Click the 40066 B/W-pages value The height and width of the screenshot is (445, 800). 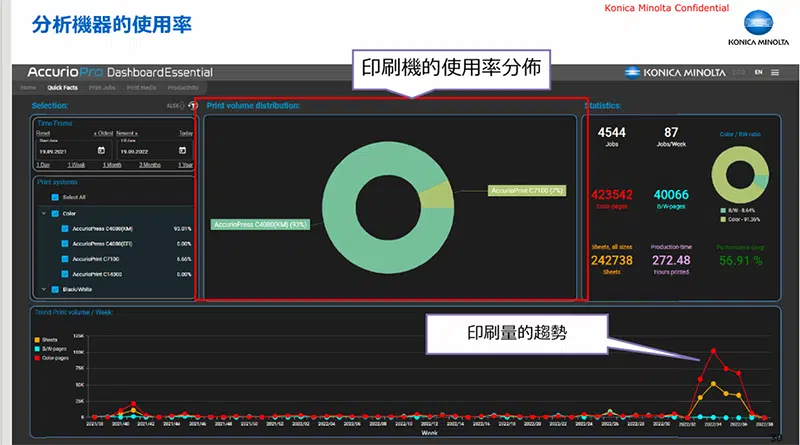coord(671,195)
